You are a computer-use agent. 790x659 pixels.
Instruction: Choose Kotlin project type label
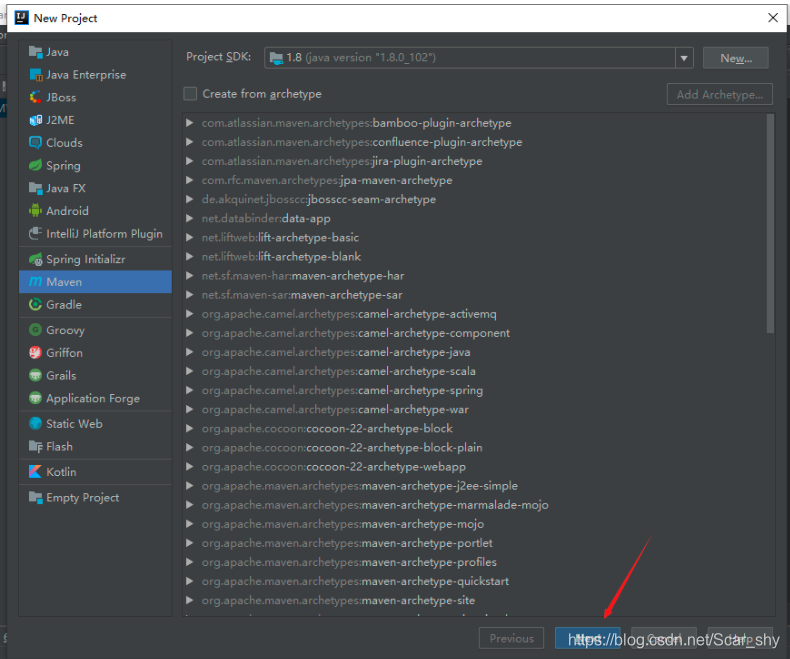(x=61, y=472)
